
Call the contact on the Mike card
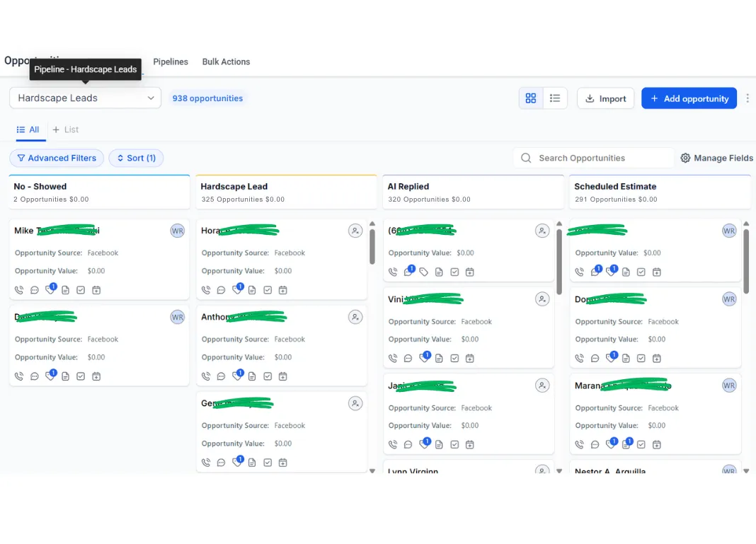(19, 290)
